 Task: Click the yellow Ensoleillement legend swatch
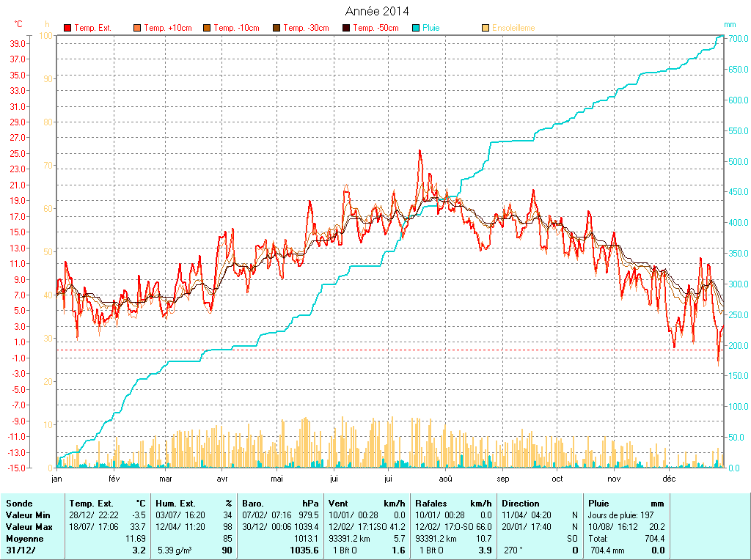(486, 28)
